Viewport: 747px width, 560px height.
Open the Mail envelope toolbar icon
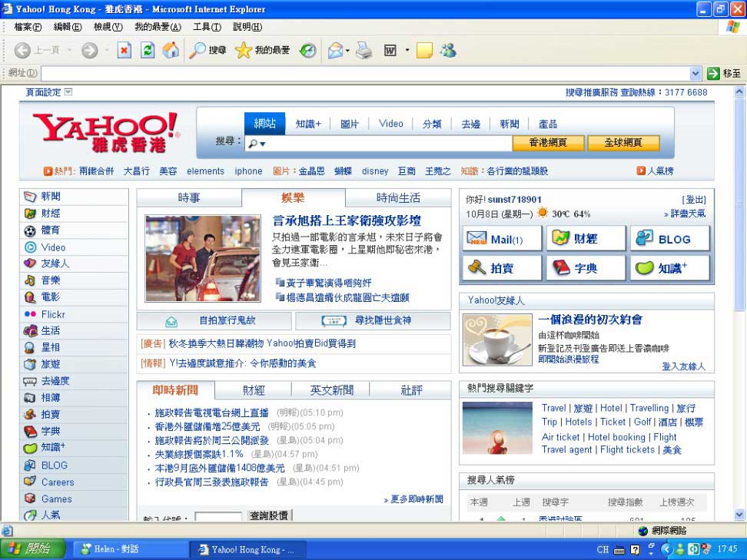coord(335,50)
